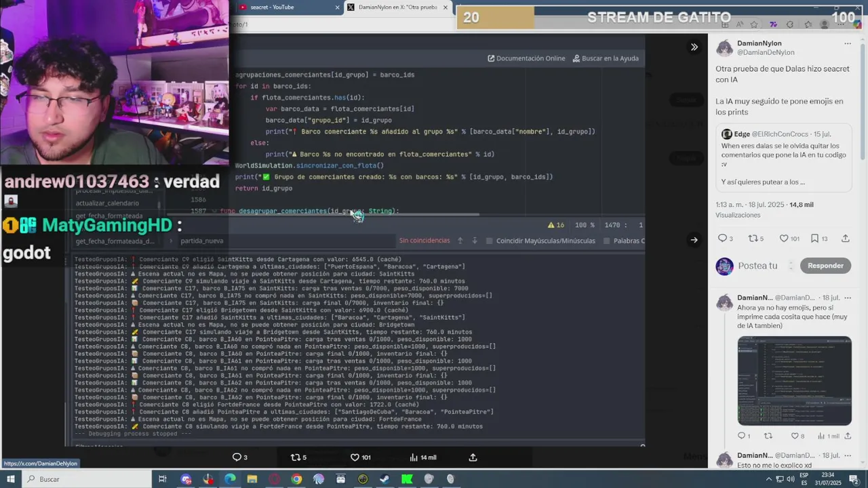Open the @DamianDeNylon handle link
The image size is (868, 488).
click(x=766, y=52)
